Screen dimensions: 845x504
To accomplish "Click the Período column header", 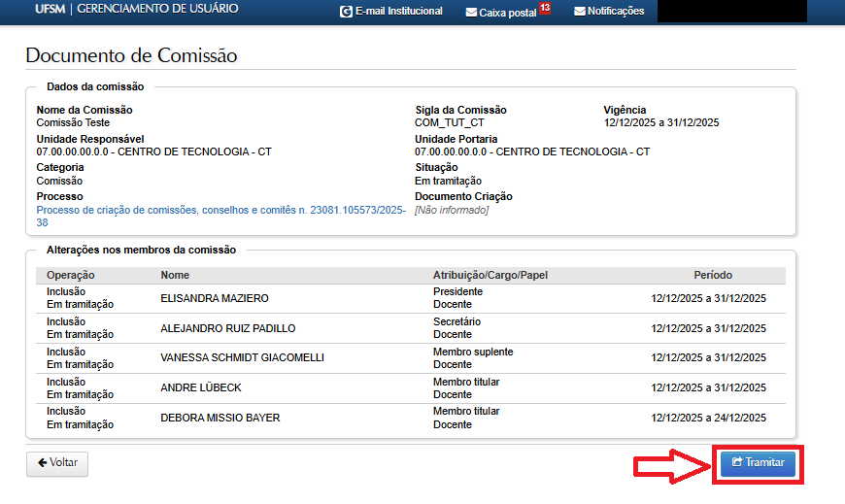I will click(713, 276).
